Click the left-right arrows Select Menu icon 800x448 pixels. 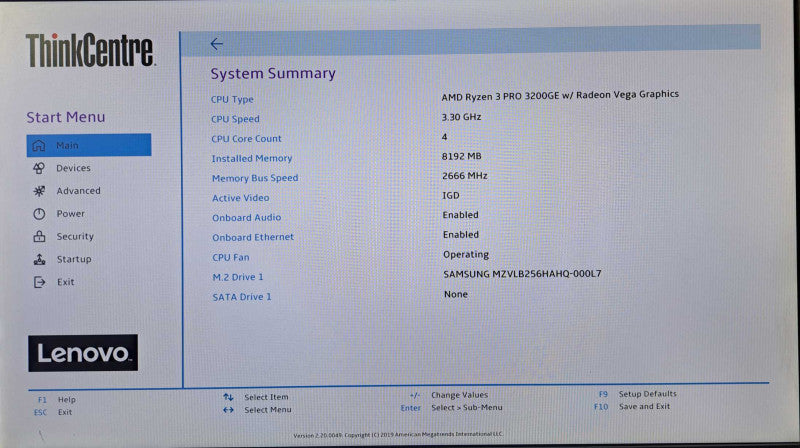tap(228, 410)
